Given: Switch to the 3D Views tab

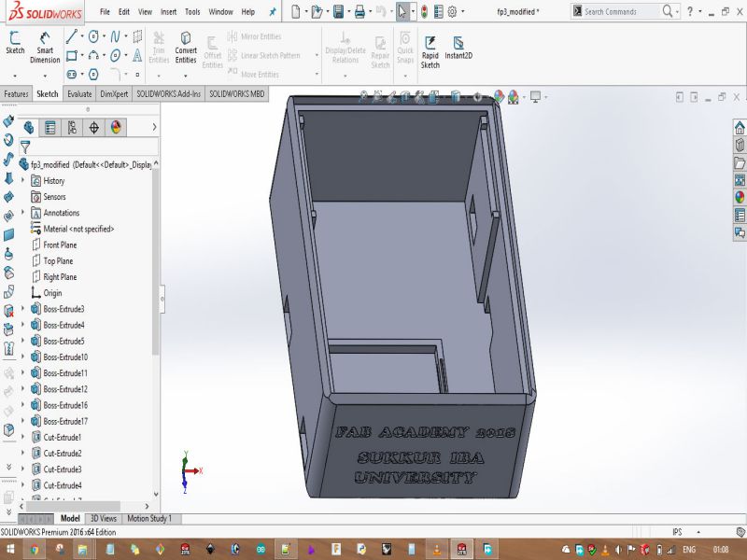Looking at the screenshot, I should tap(104, 518).
